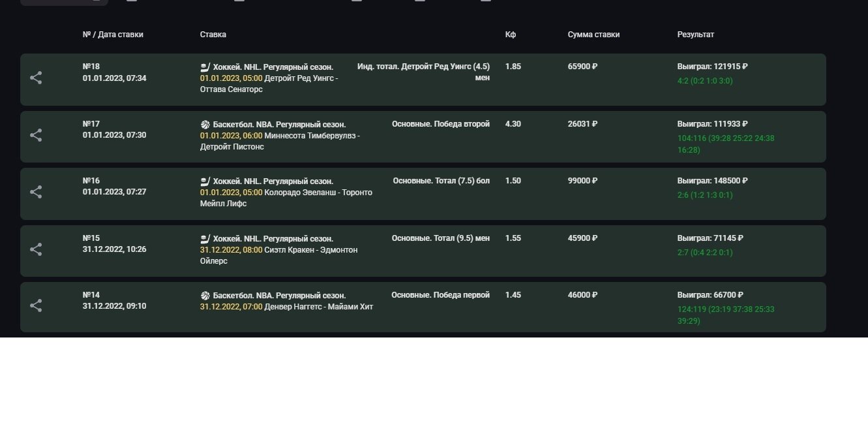The image size is (868, 423).
Task: Share bet №14 Denver Nuggets wager
Action: pyautogui.click(x=36, y=305)
